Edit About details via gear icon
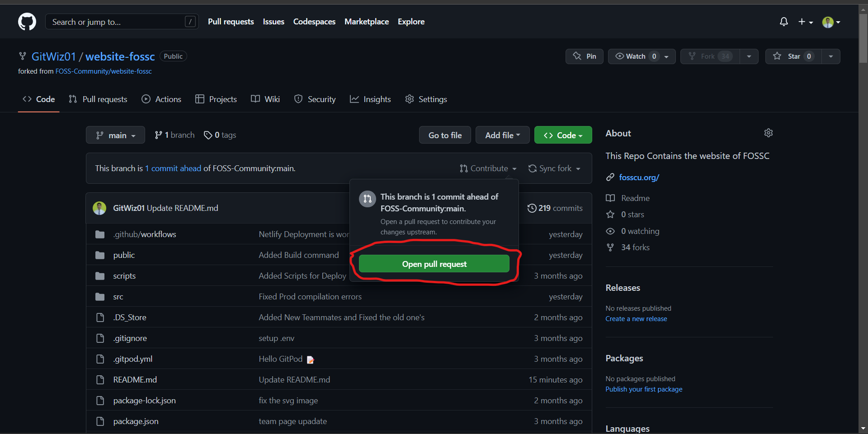The image size is (868, 434). point(769,133)
